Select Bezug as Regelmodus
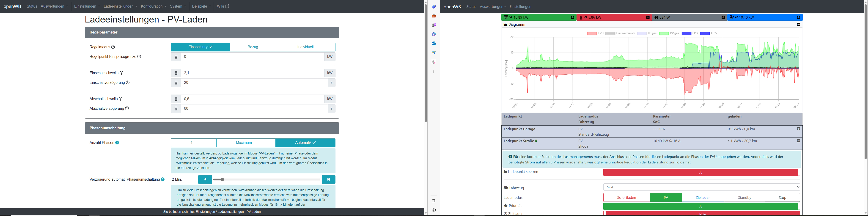The height and width of the screenshot is (216, 868). tap(255, 47)
